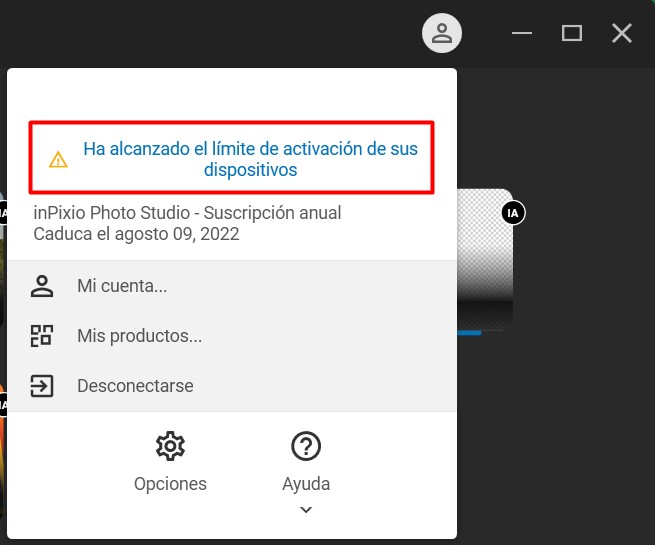This screenshot has width=655, height=545.
Task: Click the IA badge on the checkered thumbnail
Action: [513, 213]
